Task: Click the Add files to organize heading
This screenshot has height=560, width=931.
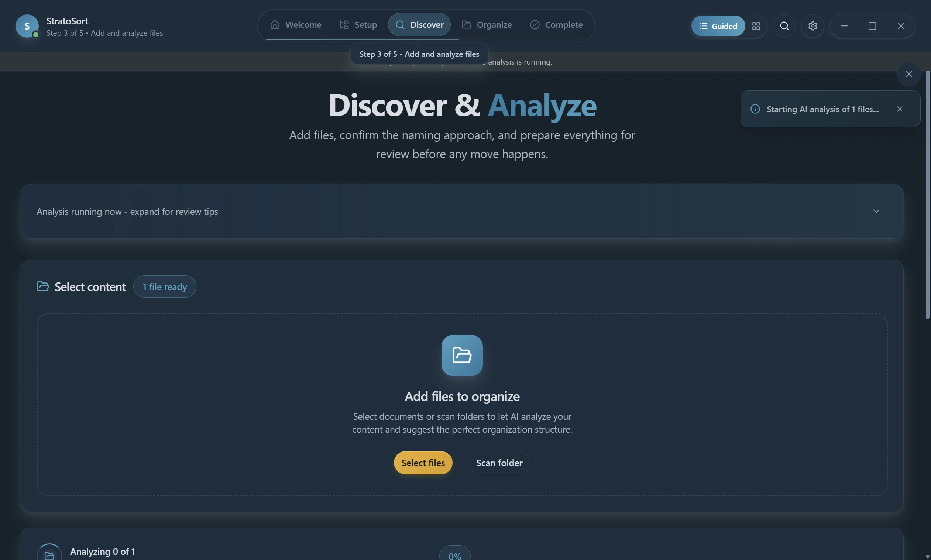Action: coord(462,396)
